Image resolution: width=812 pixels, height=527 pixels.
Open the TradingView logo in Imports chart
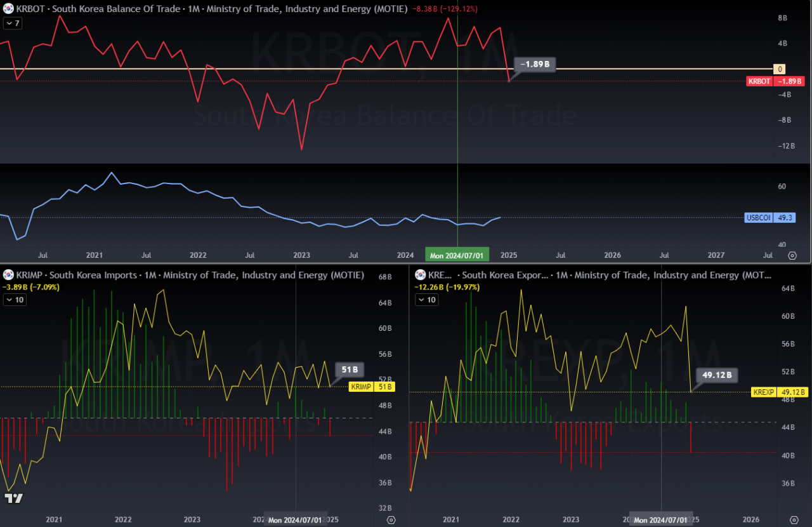(13, 498)
